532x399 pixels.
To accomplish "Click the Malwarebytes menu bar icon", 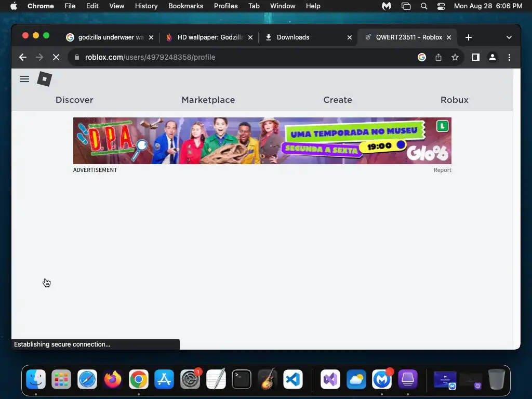I will [387, 6].
